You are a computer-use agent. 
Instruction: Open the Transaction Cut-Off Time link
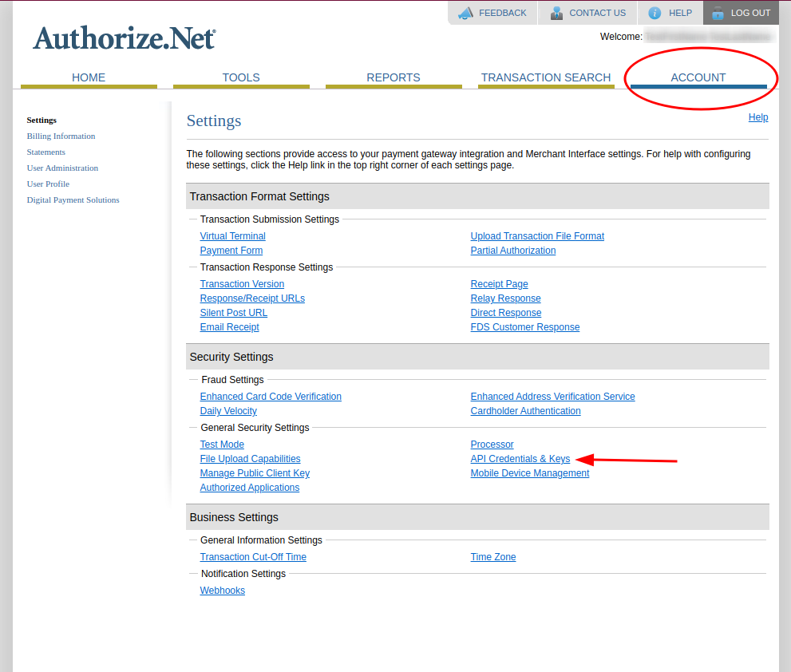[x=253, y=557]
